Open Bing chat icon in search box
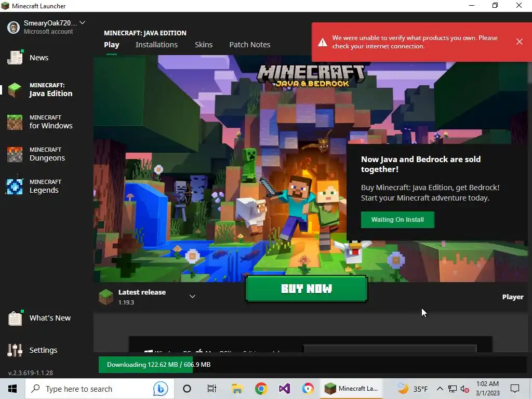Image resolution: width=532 pixels, height=399 pixels. tap(161, 389)
